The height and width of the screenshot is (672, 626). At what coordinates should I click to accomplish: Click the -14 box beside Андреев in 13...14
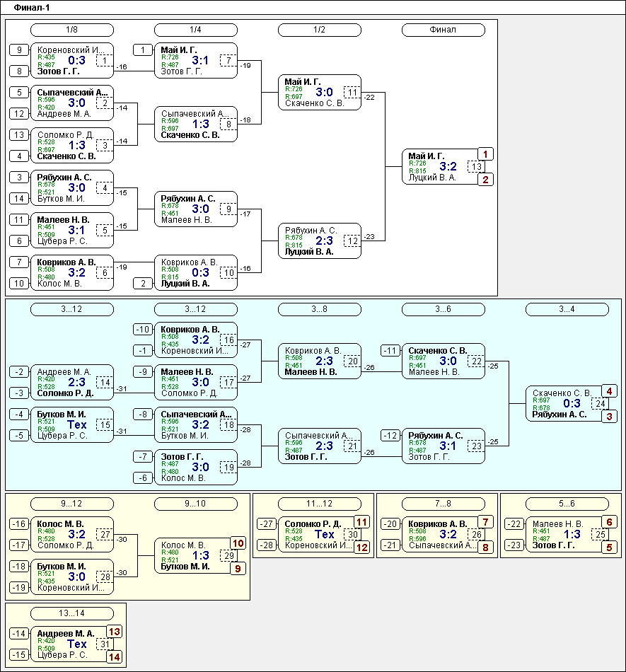(19, 633)
